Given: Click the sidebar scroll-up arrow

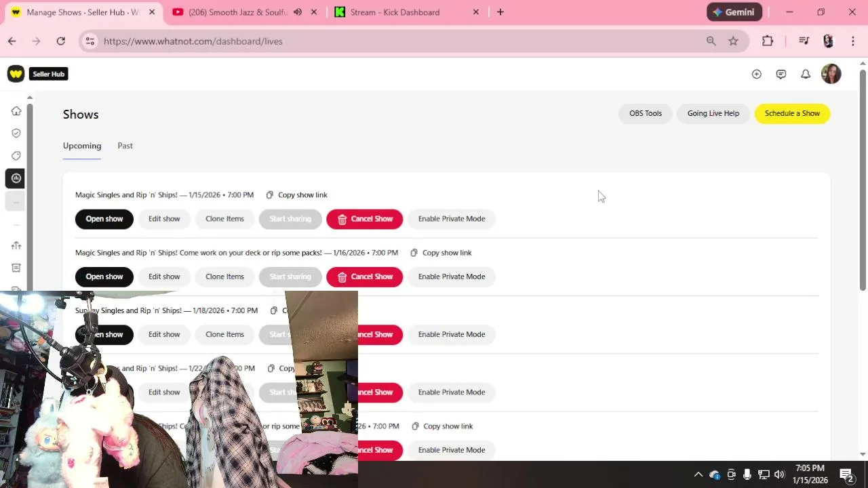Looking at the screenshot, I should 30,98.
